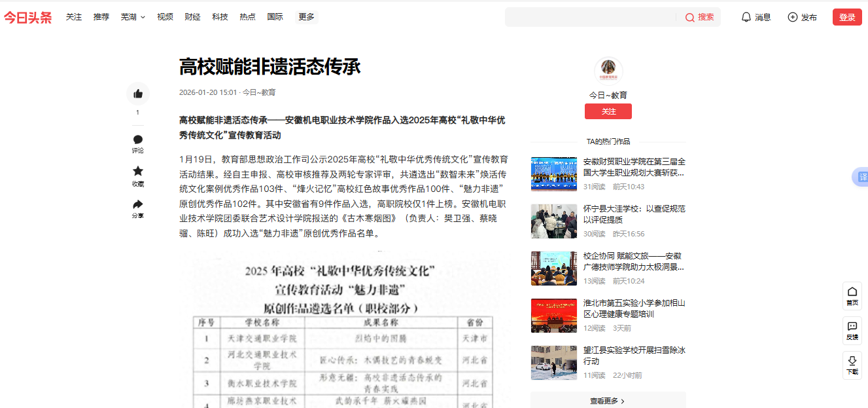Click the download icon on right sidebar

(852, 361)
